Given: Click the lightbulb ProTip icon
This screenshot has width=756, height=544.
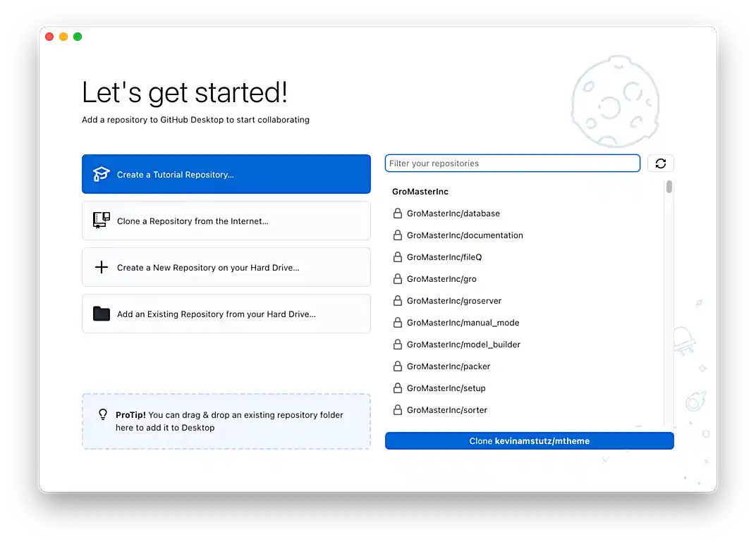Looking at the screenshot, I should coord(103,415).
